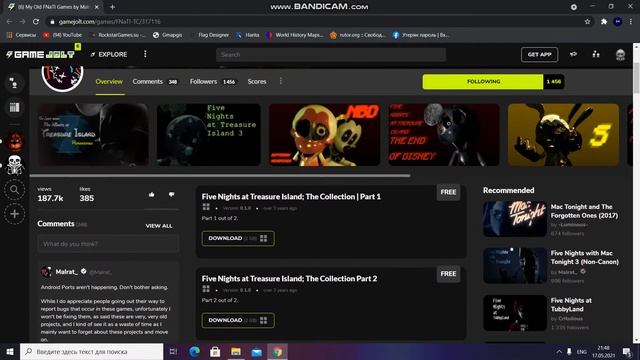
Task: Click the thumbs down dislike icon
Action: pos(171,195)
